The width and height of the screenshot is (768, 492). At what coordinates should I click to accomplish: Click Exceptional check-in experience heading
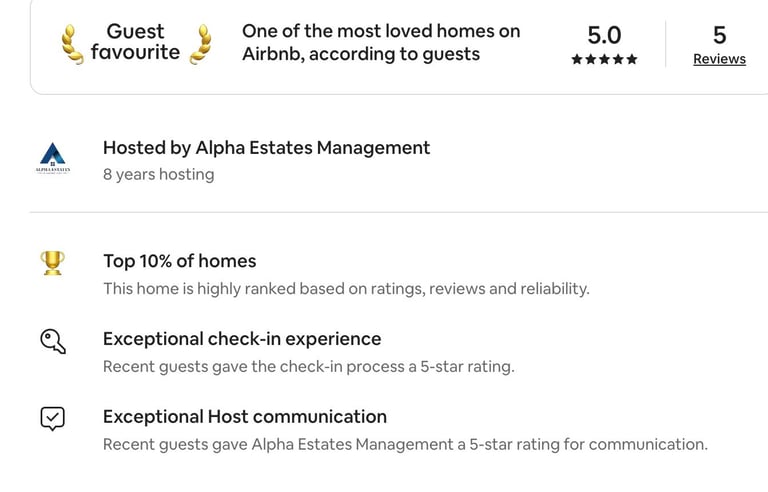point(242,339)
